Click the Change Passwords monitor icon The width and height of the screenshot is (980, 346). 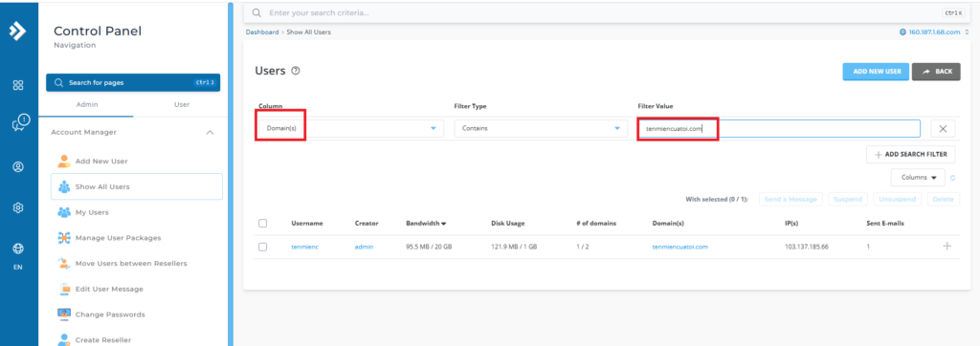coord(64,314)
